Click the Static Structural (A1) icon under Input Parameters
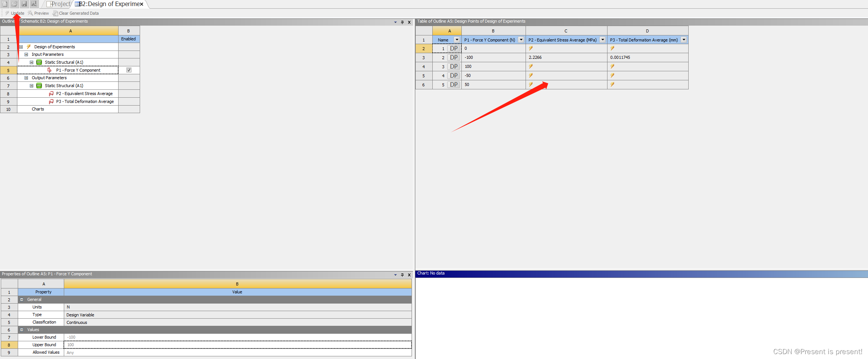 pos(39,62)
